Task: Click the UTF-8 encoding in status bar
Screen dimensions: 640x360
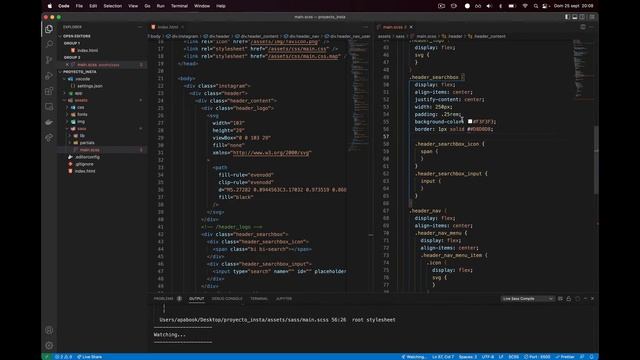Action: point(488,357)
